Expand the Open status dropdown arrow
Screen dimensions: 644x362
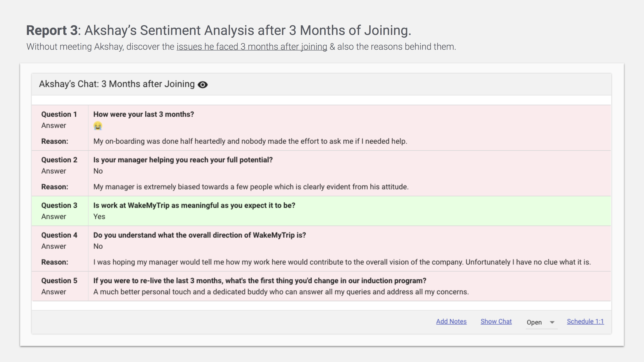click(552, 322)
